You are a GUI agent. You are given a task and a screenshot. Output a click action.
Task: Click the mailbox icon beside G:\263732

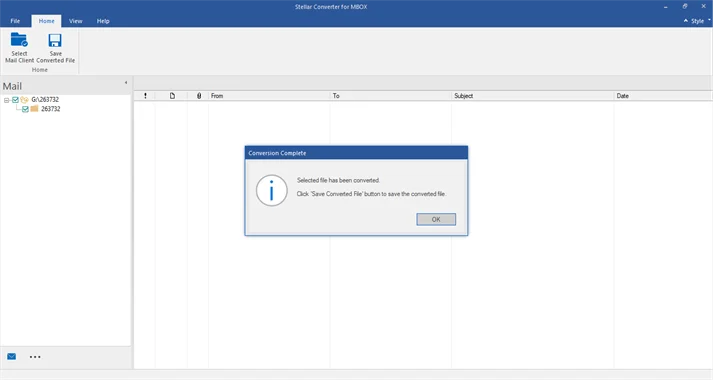25,100
